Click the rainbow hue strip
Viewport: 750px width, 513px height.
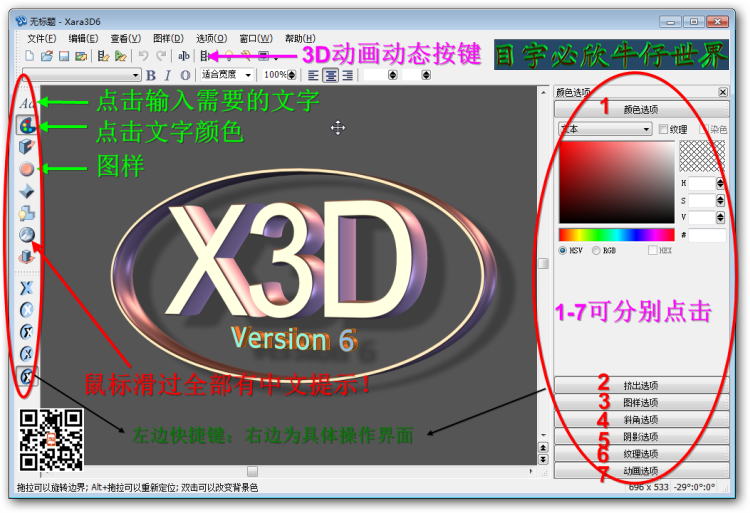pos(617,235)
